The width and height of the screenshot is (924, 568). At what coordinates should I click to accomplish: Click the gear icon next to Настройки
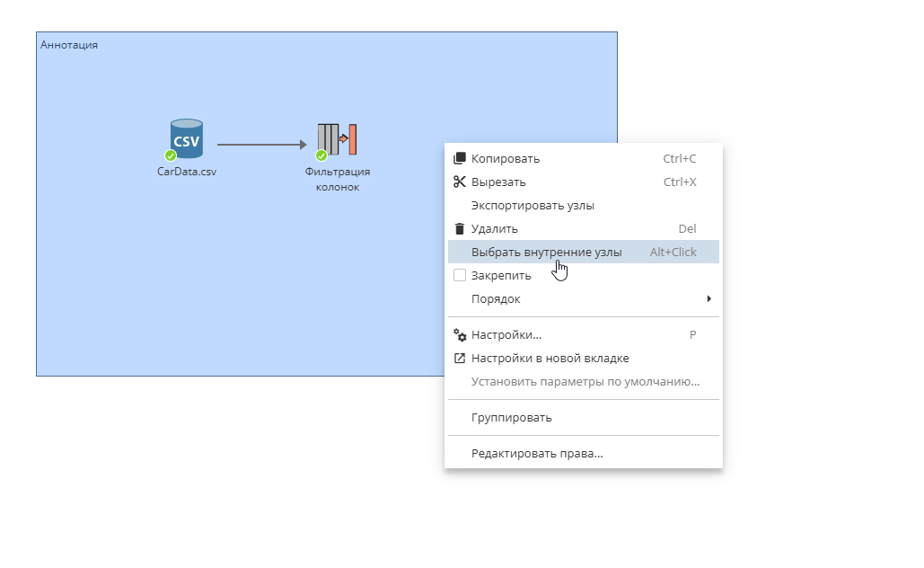460,333
